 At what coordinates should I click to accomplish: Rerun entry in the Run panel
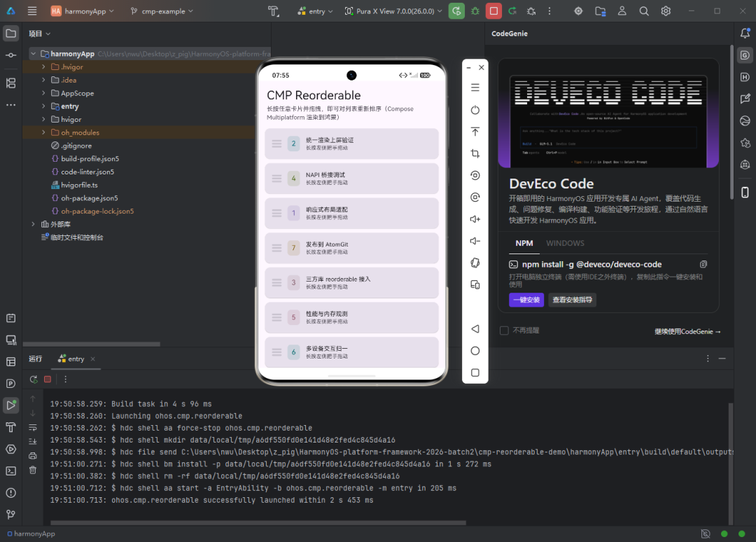pyautogui.click(x=34, y=380)
